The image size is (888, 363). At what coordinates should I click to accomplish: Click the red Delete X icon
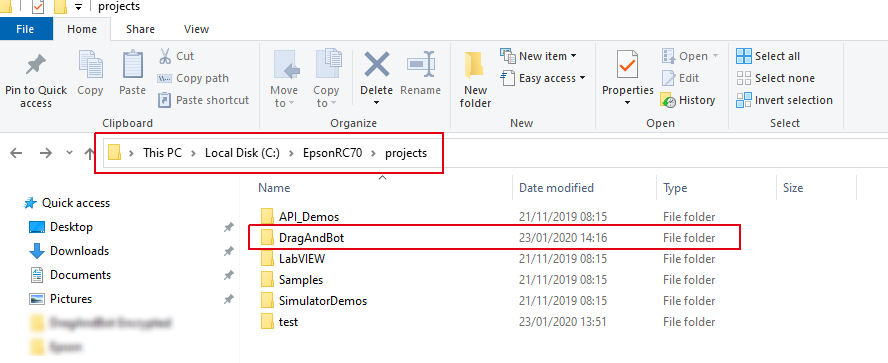[x=376, y=64]
